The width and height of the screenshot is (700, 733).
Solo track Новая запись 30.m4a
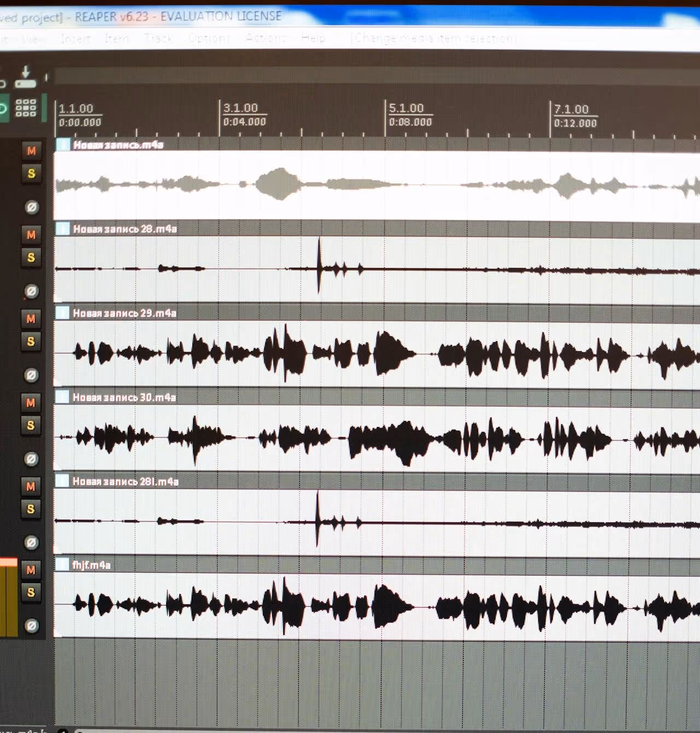pos(31,426)
